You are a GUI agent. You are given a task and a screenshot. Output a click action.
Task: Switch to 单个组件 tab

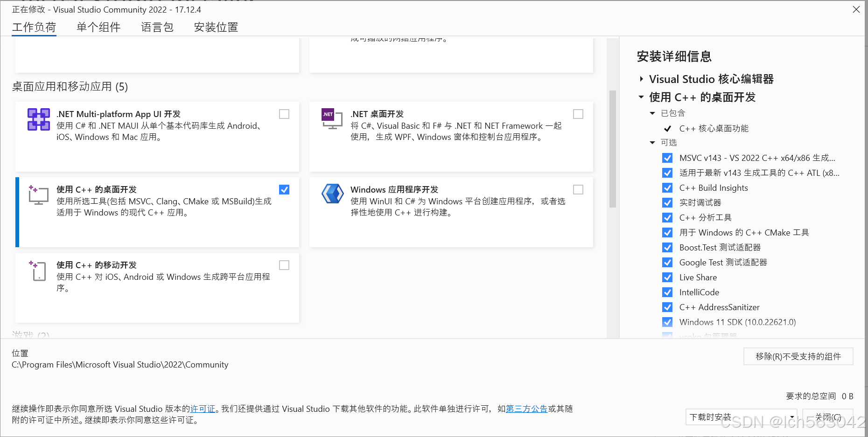pos(98,28)
